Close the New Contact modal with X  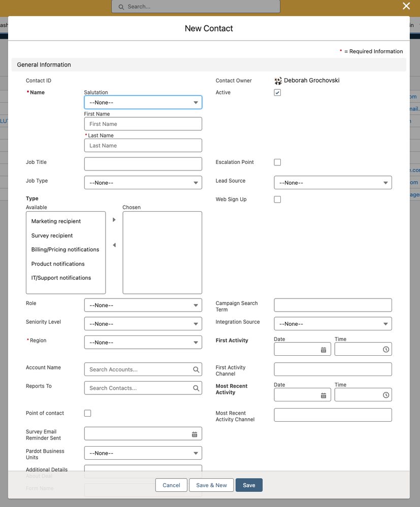(406, 6)
